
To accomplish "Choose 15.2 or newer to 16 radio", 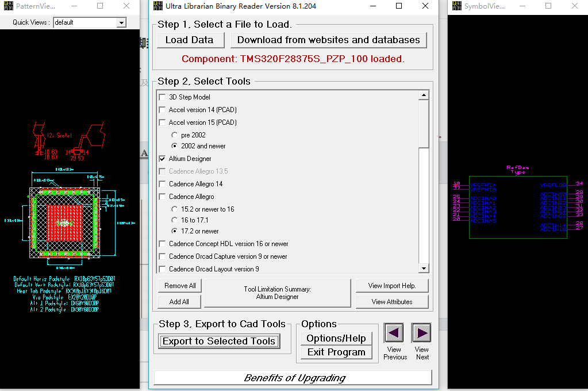I will [174, 209].
